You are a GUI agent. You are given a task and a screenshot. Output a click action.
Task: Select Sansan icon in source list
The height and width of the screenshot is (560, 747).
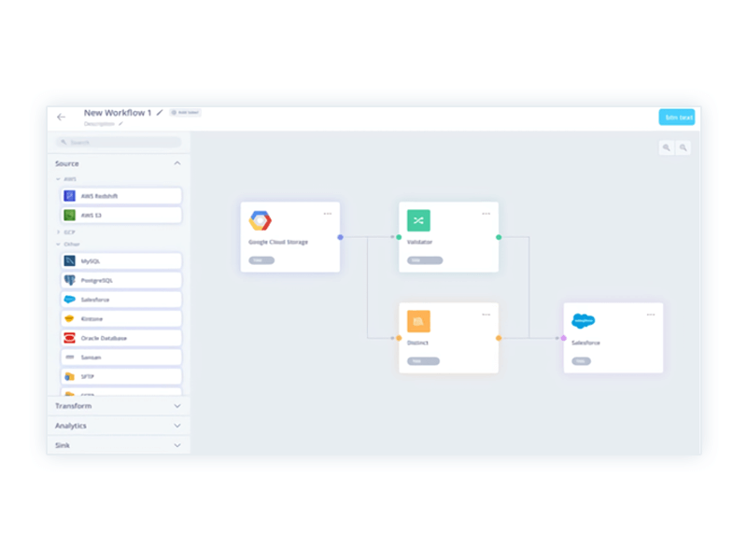click(x=69, y=357)
